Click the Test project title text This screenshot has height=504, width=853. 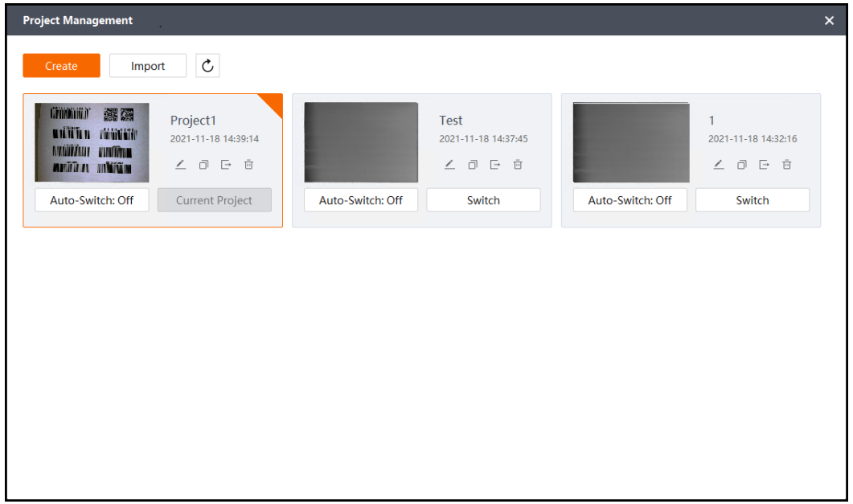coord(451,120)
